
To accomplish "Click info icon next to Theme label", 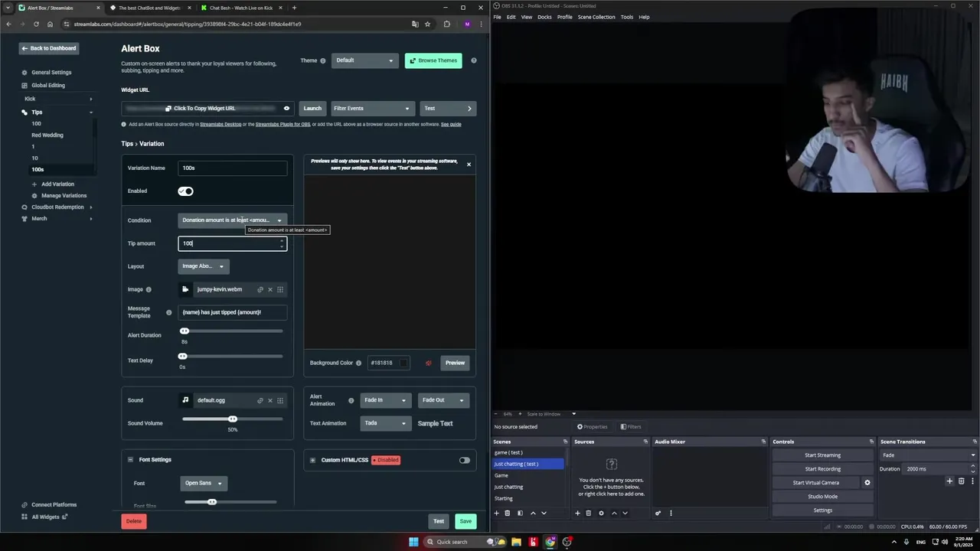I will click(x=322, y=60).
